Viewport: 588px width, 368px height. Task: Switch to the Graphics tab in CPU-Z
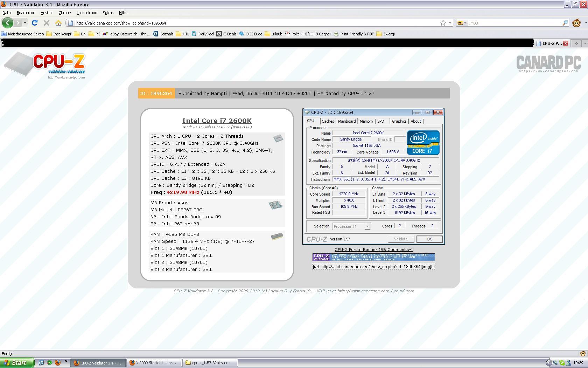(399, 121)
